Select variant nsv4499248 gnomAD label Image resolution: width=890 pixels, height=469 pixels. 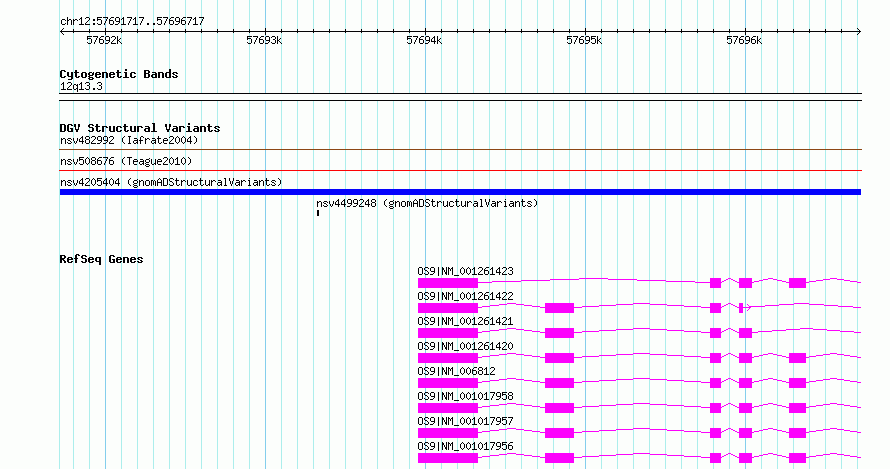pos(427,203)
